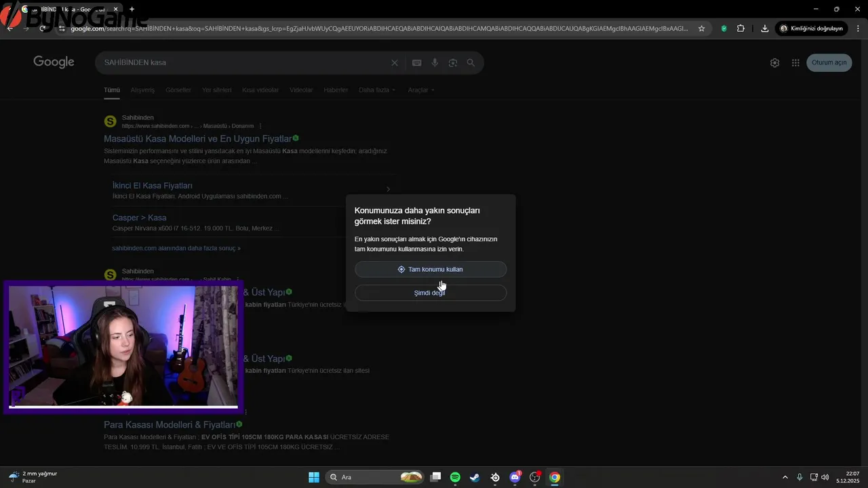
Task: Switch to the "Alışveriş" tab
Action: (x=142, y=90)
